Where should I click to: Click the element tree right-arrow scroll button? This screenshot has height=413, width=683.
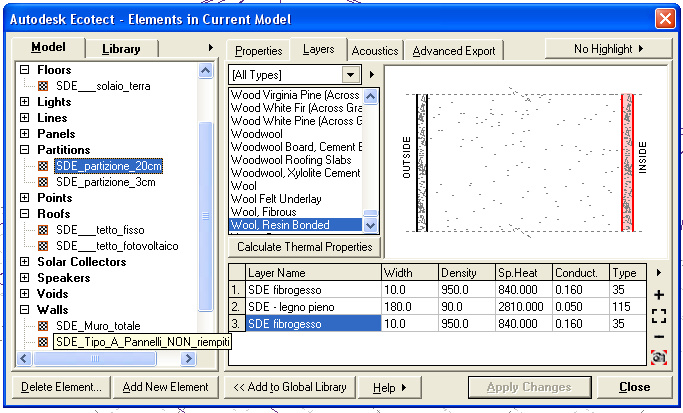[188, 359]
